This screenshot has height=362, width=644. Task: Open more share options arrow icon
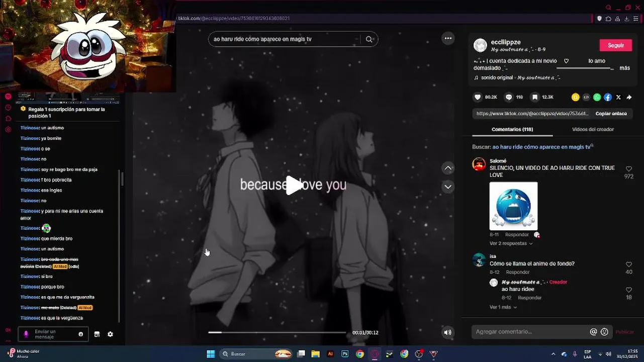pyautogui.click(x=629, y=97)
